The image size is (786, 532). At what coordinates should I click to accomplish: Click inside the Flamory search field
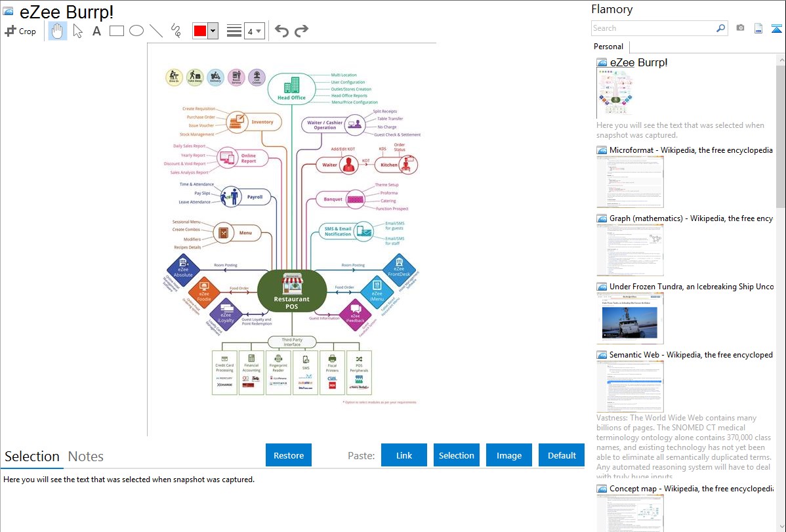(653, 28)
